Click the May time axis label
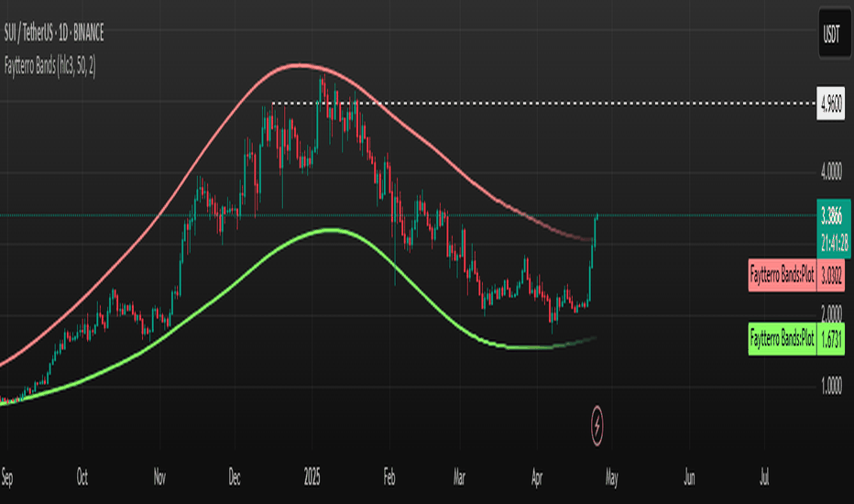 611,477
